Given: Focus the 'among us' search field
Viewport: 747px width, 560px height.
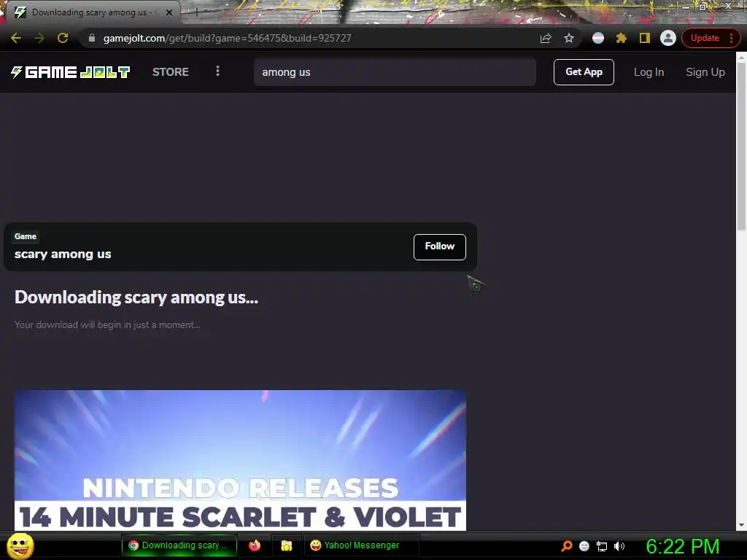Looking at the screenshot, I should pos(395,72).
